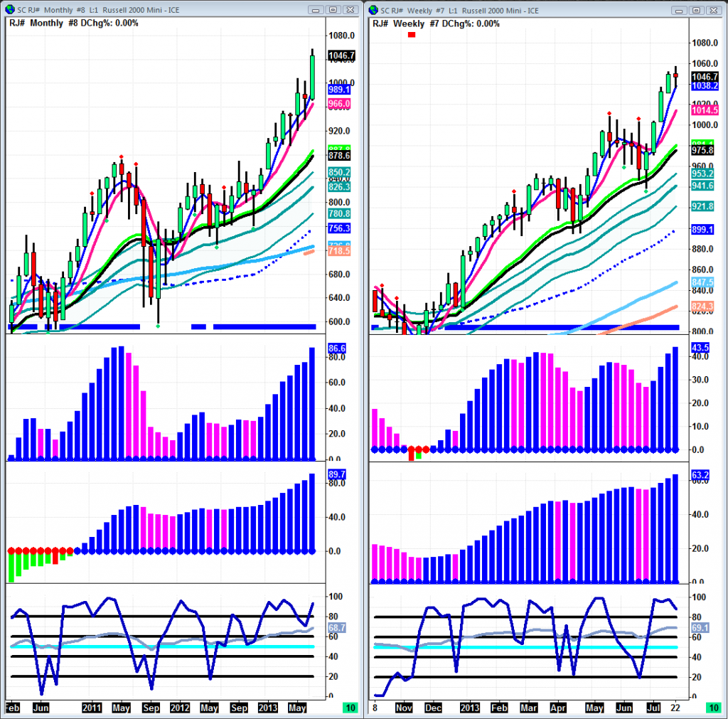Click the red marker under the Weekly chart header
This screenshot has height=719, width=728.
(411, 34)
